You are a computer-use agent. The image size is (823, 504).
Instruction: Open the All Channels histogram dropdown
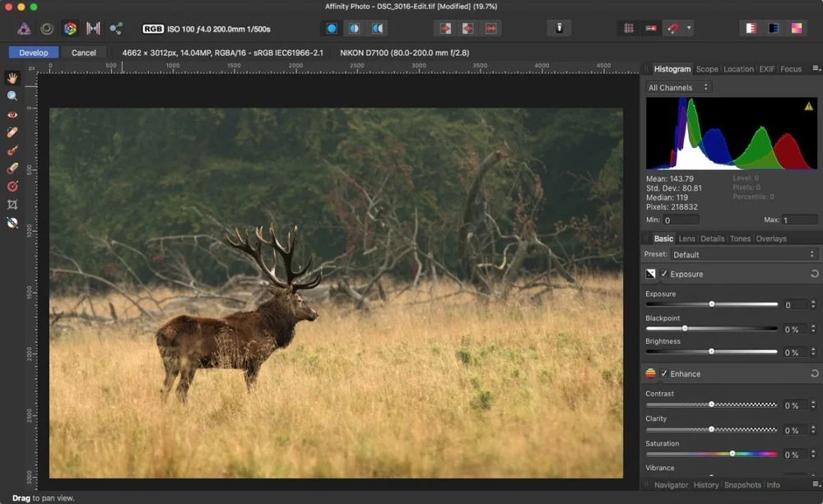pyautogui.click(x=677, y=86)
